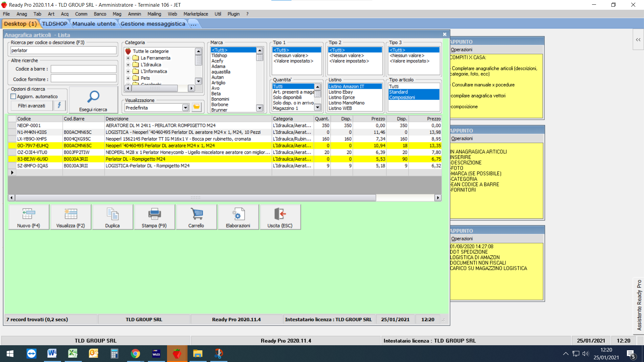Viewport: 644px width, 362px height.
Task: Click the lightning bolt filter icon
Action: (x=59, y=105)
